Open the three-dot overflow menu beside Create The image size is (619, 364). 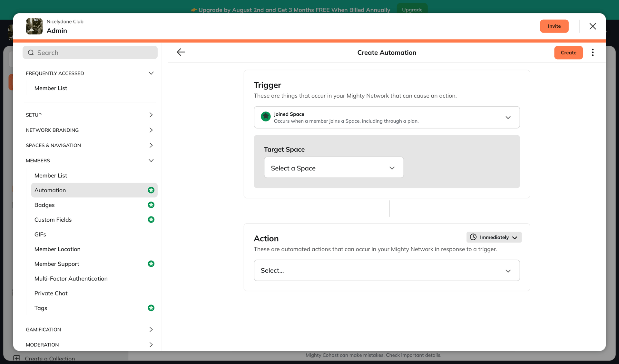tap(593, 52)
